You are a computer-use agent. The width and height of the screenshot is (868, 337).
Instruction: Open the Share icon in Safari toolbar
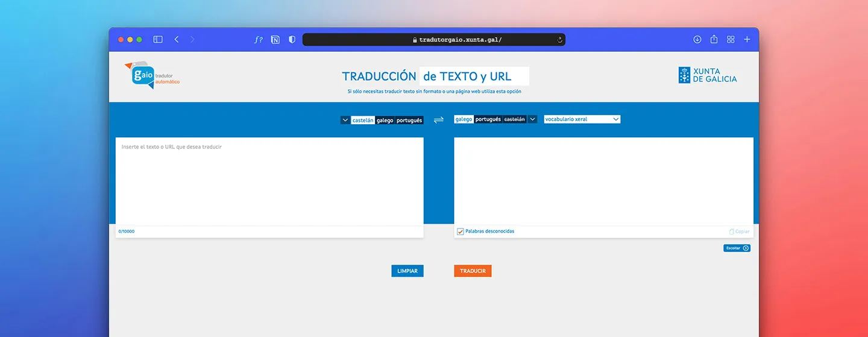coord(714,39)
